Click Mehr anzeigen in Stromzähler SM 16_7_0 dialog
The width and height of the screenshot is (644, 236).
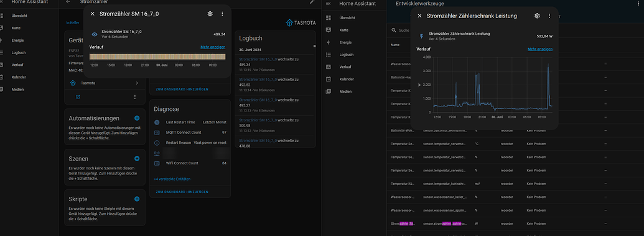pyautogui.click(x=213, y=47)
